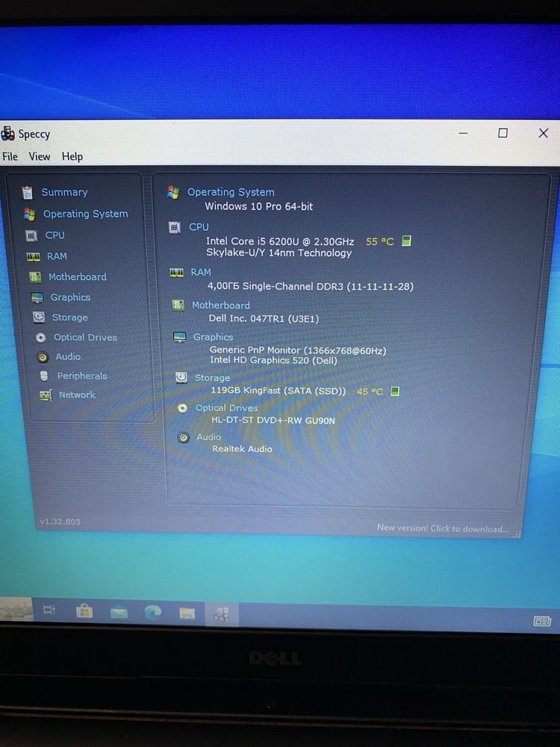560x747 pixels.
Task: Select Operating System in the sidebar
Action: coord(85,214)
